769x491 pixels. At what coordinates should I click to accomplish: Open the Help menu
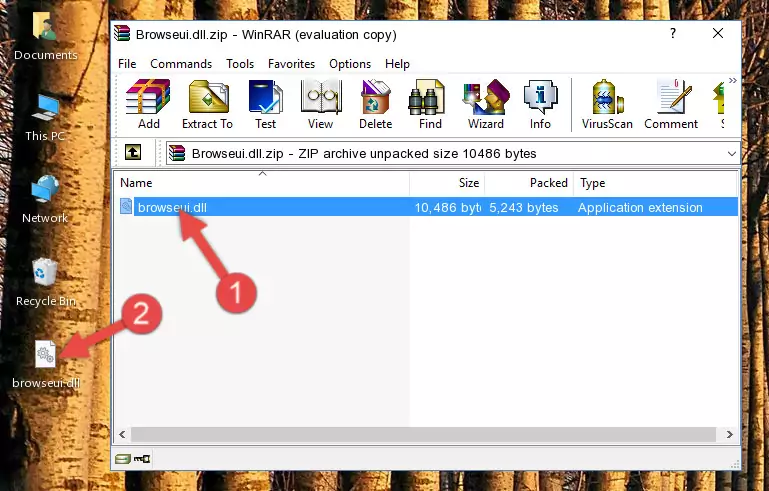click(x=397, y=64)
